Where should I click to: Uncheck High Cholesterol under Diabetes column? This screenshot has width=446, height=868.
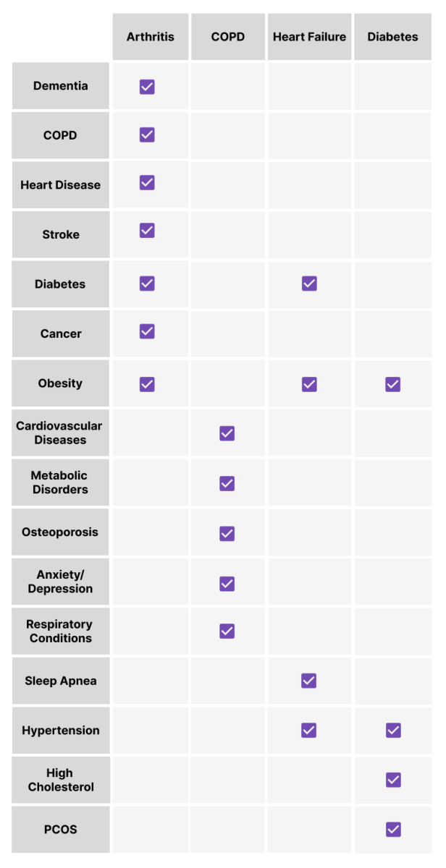[x=393, y=779]
